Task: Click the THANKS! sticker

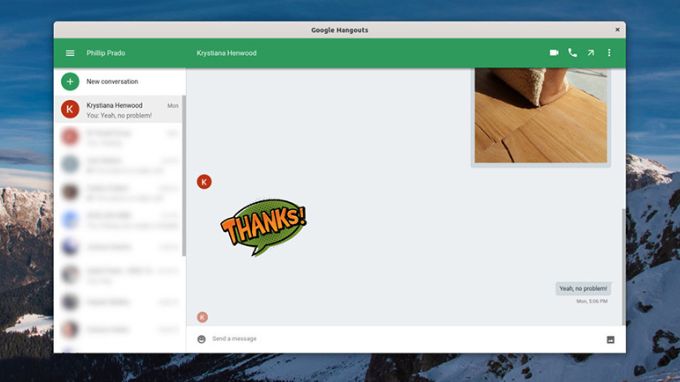Action: click(x=263, y=227)
